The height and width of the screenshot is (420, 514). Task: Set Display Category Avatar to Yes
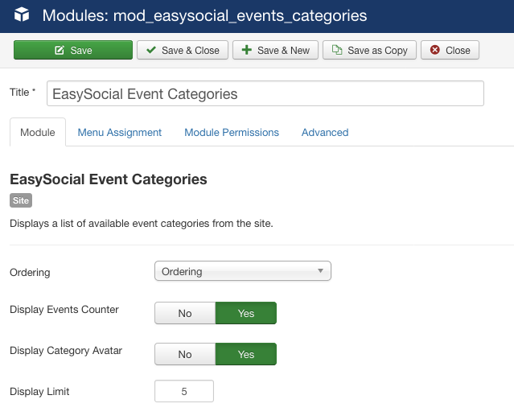(246, 354)
